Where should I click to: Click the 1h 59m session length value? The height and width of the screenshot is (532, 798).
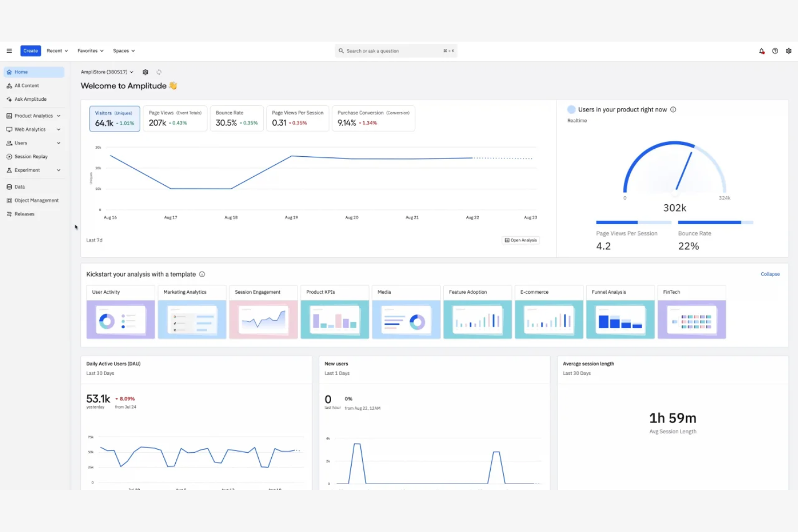pos(673,418)
